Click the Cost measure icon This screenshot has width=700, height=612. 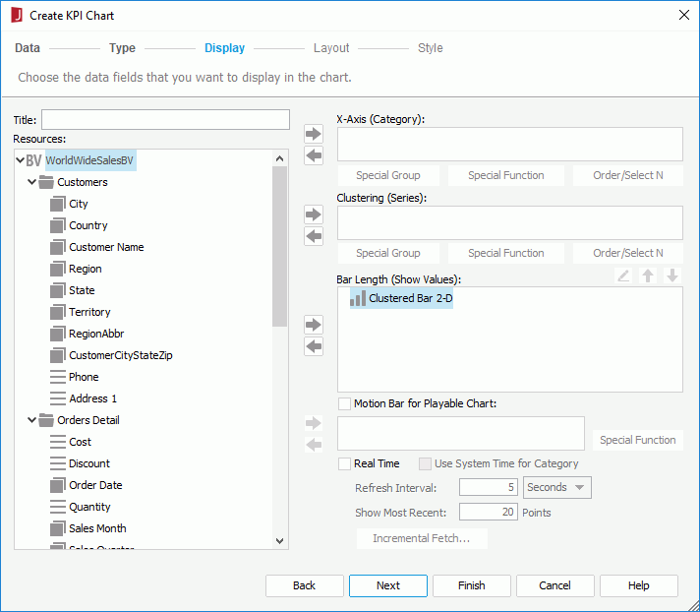click(x=58, y=442)
